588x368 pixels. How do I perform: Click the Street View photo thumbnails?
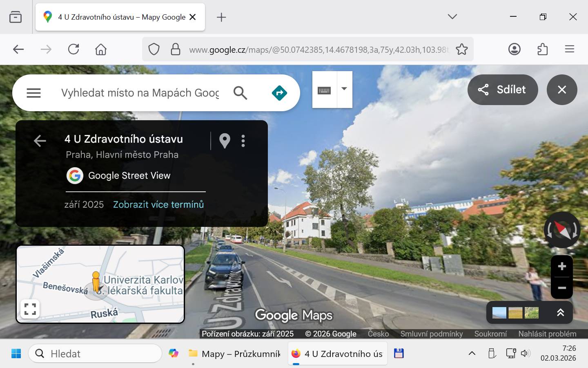click(x=515, y=313)
